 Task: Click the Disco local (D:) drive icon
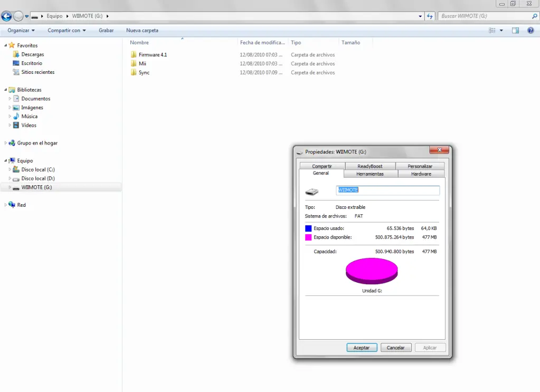coord(16,179)
